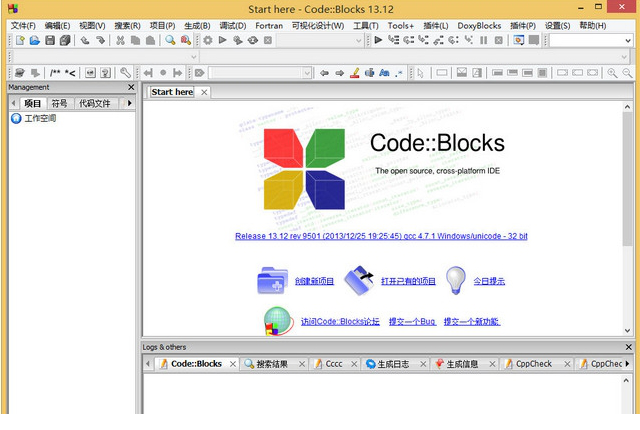Click the DoxyBlocks wrench preferences icon
The width and height of the screenshot is (640, 430).
pos(125,73)
